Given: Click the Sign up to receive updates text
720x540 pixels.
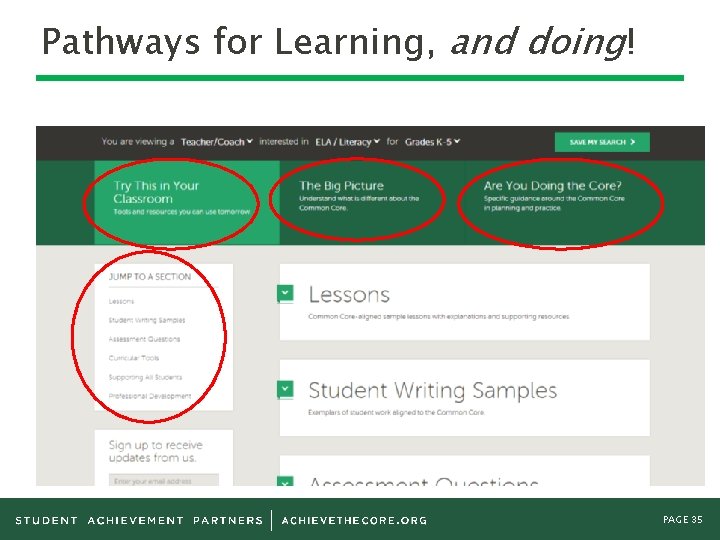Looking at the screenshot, I should click(x=155, y=451).
